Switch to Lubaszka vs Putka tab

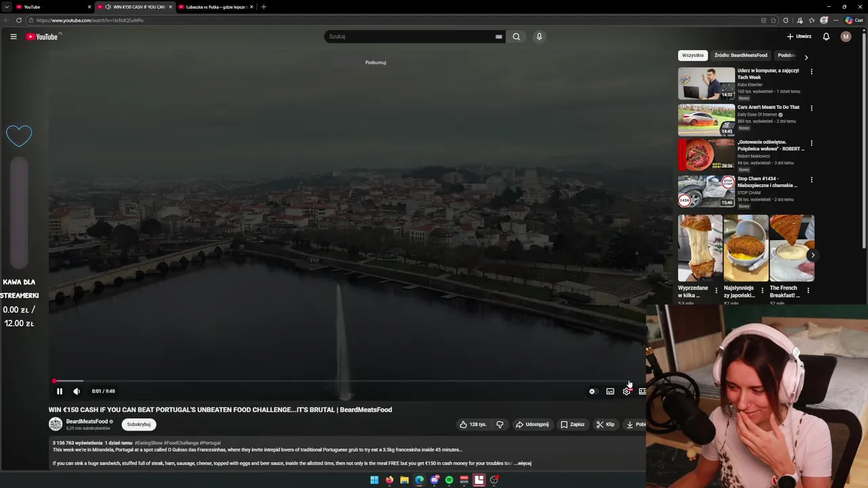pos(216,7)
